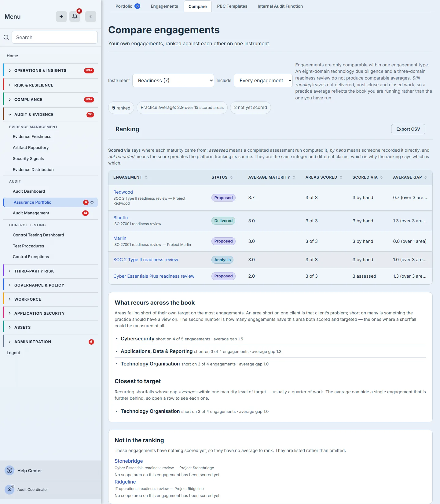Toggle favorite star on Assurance Portfolio
This screenshot has height=504, width=440.
click(92, 202)
